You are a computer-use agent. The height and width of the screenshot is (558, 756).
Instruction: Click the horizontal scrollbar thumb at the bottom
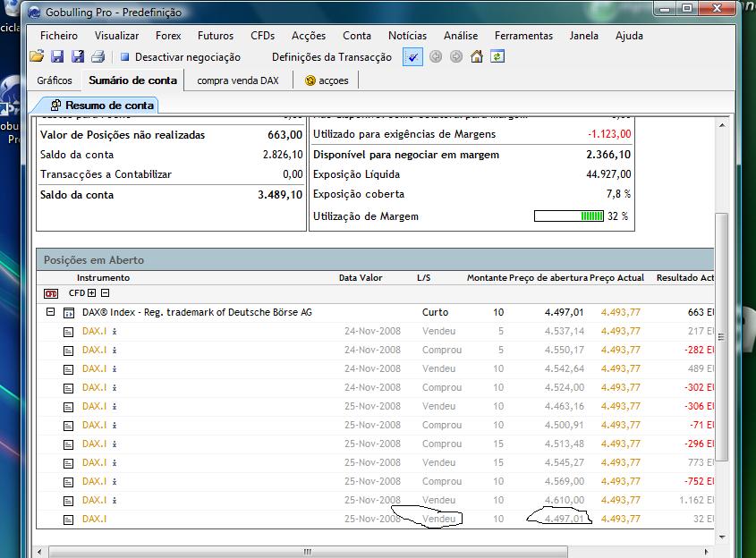[309, 552]
